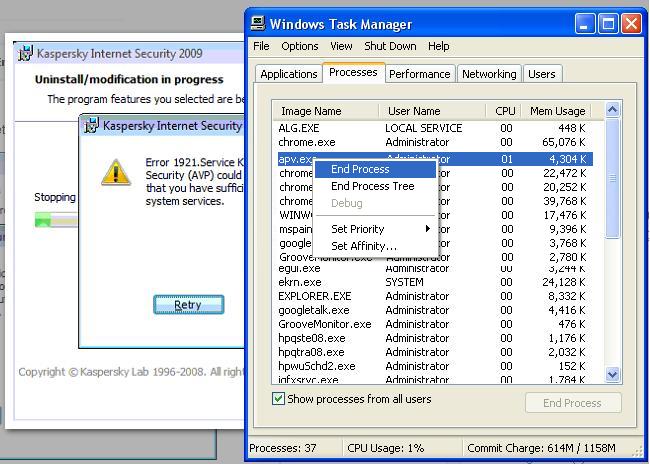The width and height of the screenshot is (650, 464).
Task: Click the End Process button at bottom
Action: click(x=572, y=403)
